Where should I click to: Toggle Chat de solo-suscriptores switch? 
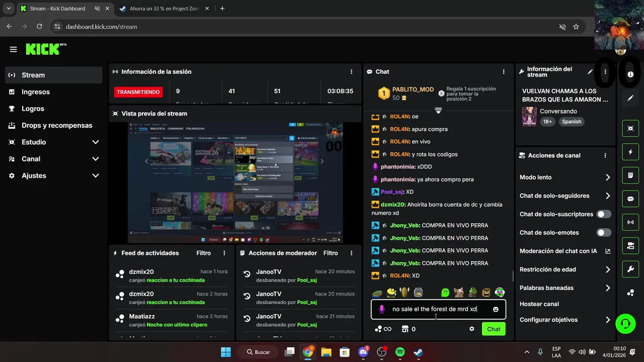[x=604, y=214]
